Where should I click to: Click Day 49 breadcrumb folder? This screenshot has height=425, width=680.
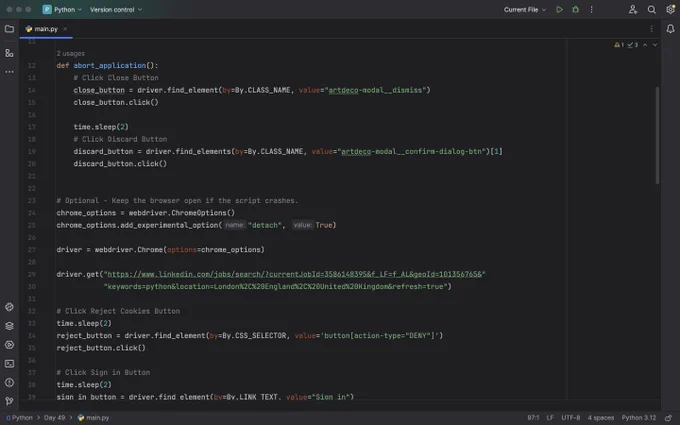point(54,418)
